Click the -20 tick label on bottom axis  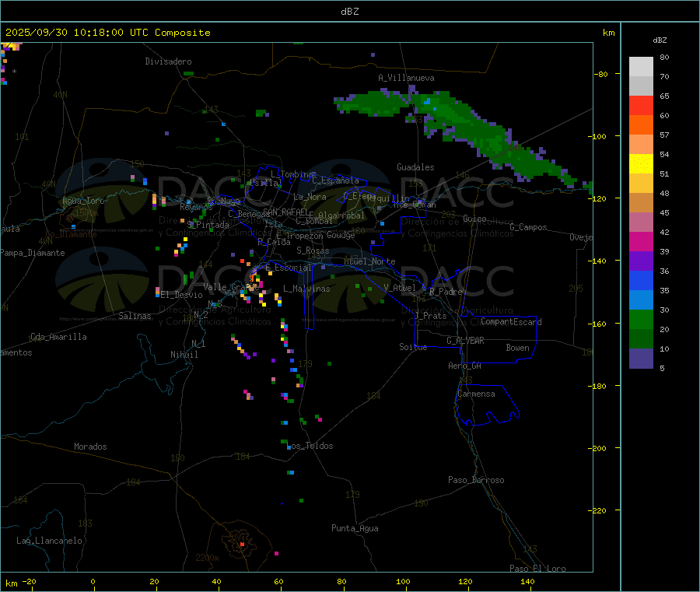29,581
